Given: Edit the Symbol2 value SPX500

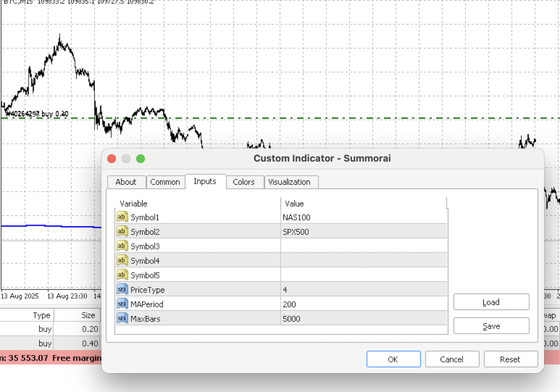Looking at the screenshot, I should click(x=364, y=232).
